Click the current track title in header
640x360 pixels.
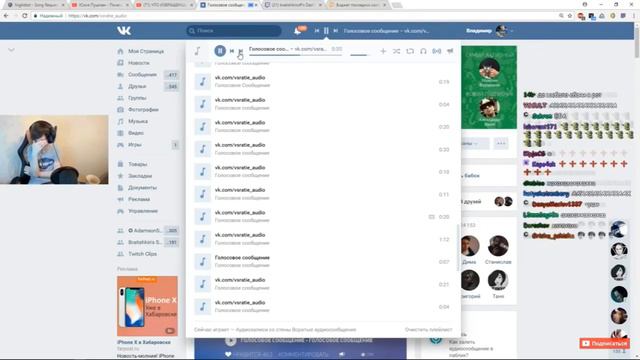pos(387,31)
